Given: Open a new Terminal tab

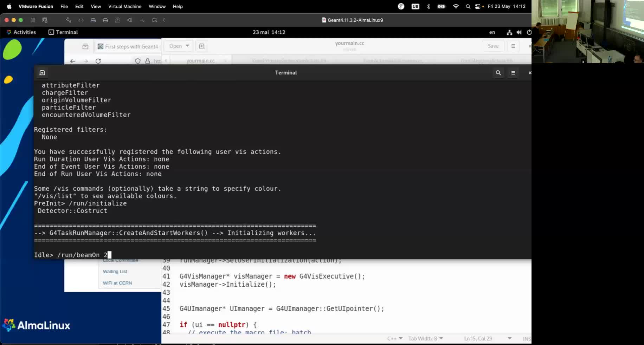Looking at the screenshot, I should [42, 73].
